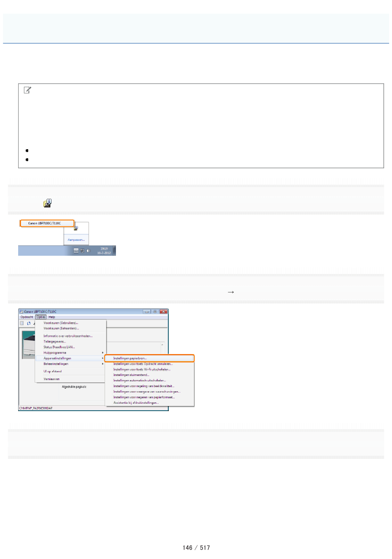
Task: Choose Voorkeuren (Gebruikers)...
Action: click(x=71, y=323)
